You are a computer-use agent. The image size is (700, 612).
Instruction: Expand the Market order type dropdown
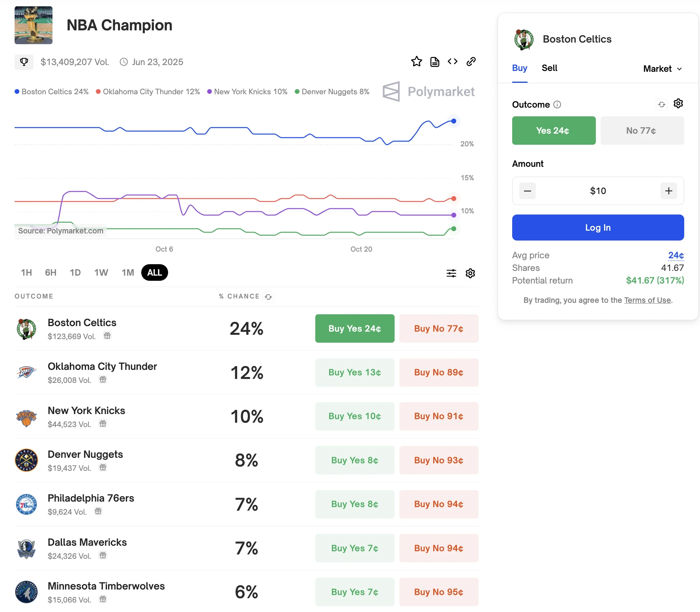tap(662, 69)
